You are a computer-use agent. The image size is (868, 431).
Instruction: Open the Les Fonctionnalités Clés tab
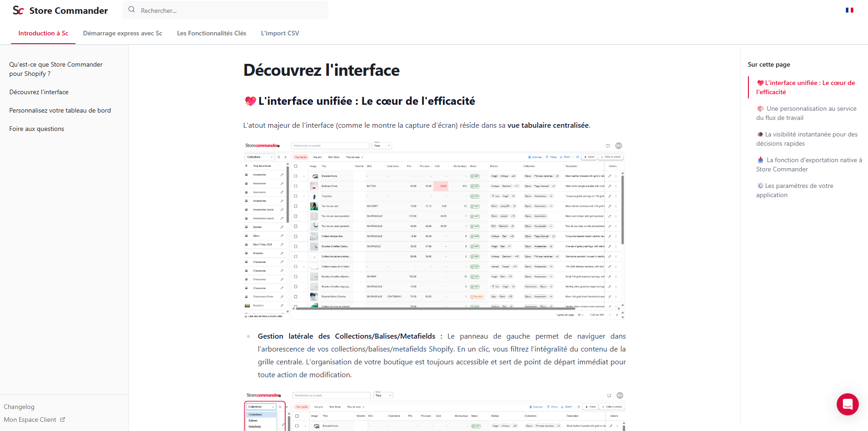tap(211, 33)
